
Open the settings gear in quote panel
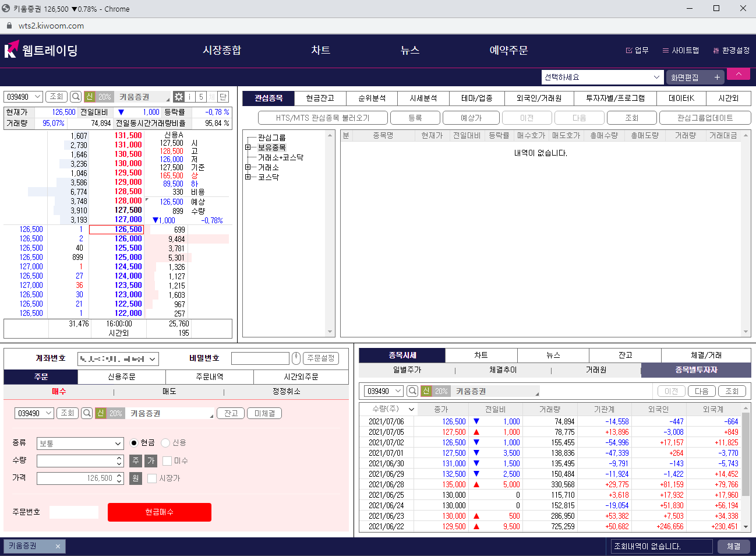(179, 97)
